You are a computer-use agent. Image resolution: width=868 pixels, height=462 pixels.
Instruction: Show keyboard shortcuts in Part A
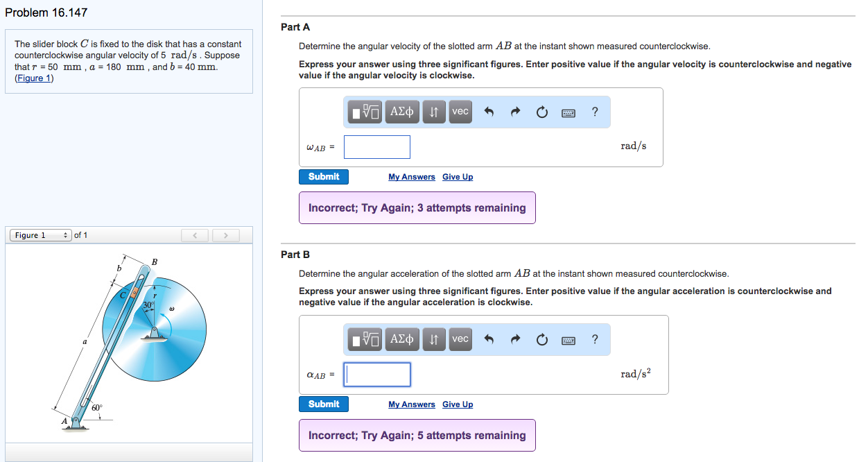click(x=568, y=112)
